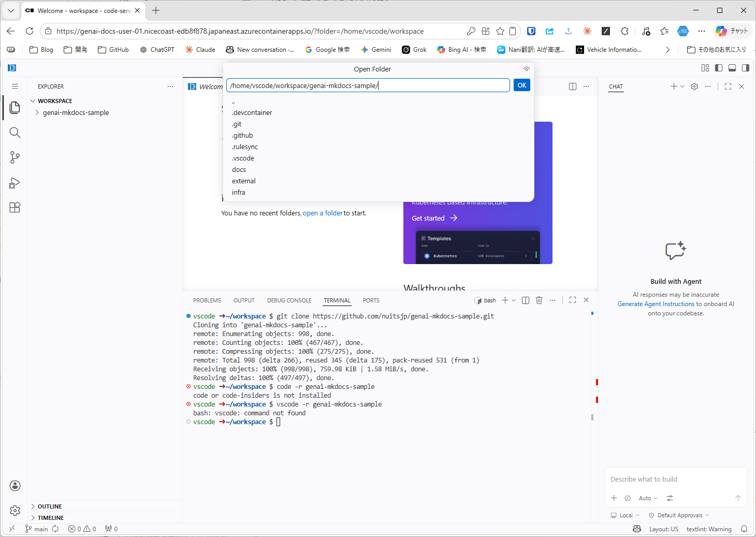The height and width of the screenshot is (537, 756).
Task: Expand the OUTLINE section
Action: (49, 506)
